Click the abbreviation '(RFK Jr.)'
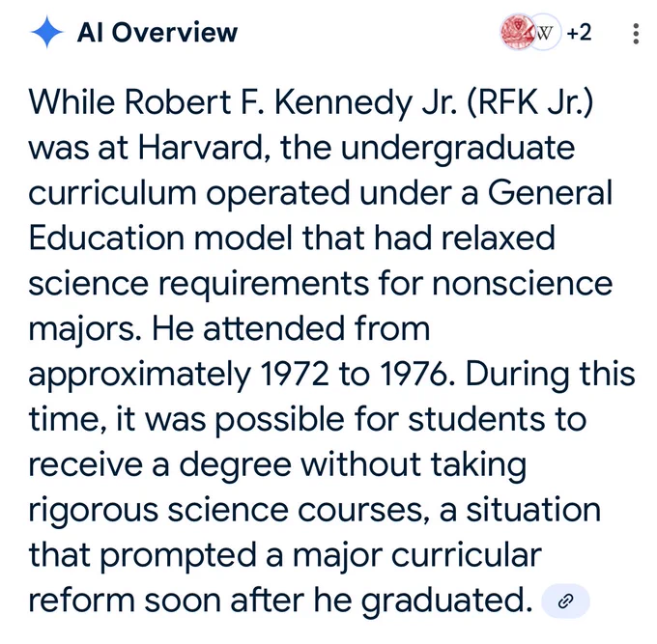The image size is (657, 644). (x=530, y=101)
